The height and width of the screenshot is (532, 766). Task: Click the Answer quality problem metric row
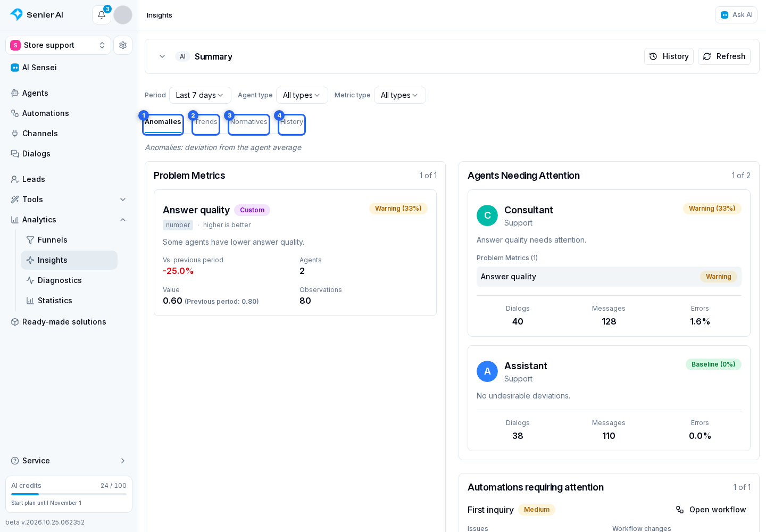click(x=609, y=277)
